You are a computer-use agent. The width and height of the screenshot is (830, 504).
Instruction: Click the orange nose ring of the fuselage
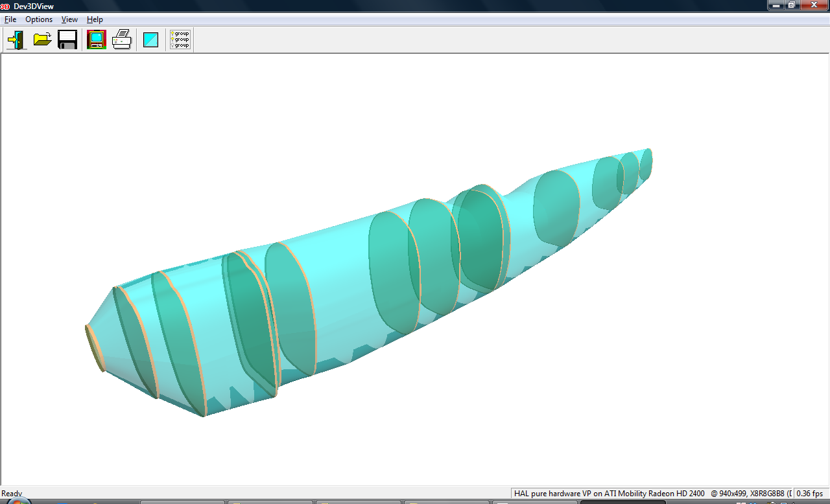pyautogui.click(x=95, y=348)
